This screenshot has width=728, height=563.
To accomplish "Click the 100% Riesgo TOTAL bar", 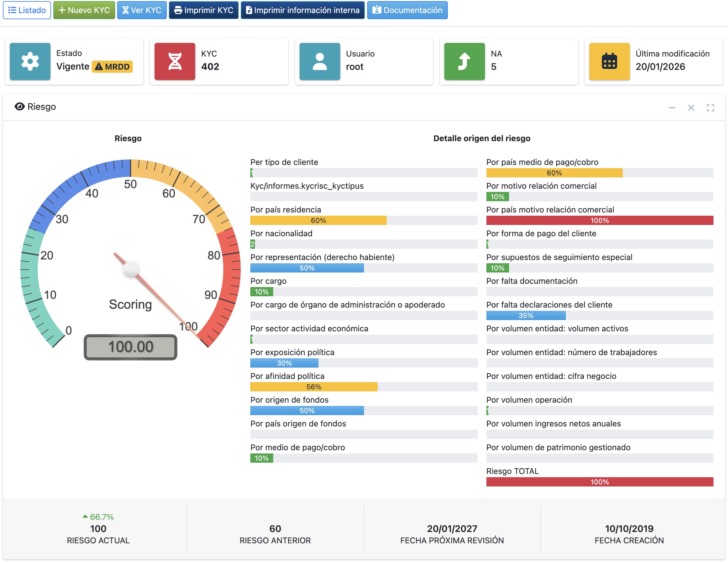I will pos(600,482).
